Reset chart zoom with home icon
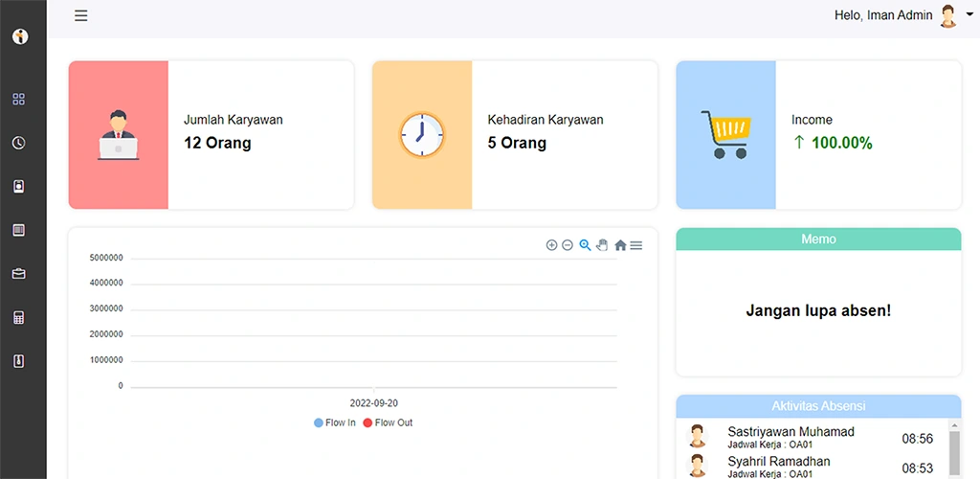The image size is (980, 479). point(620,245)
